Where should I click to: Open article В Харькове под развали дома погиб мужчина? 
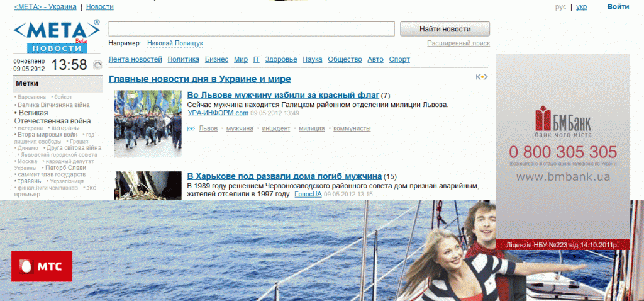pyautogui.click(x=284, y=176)
